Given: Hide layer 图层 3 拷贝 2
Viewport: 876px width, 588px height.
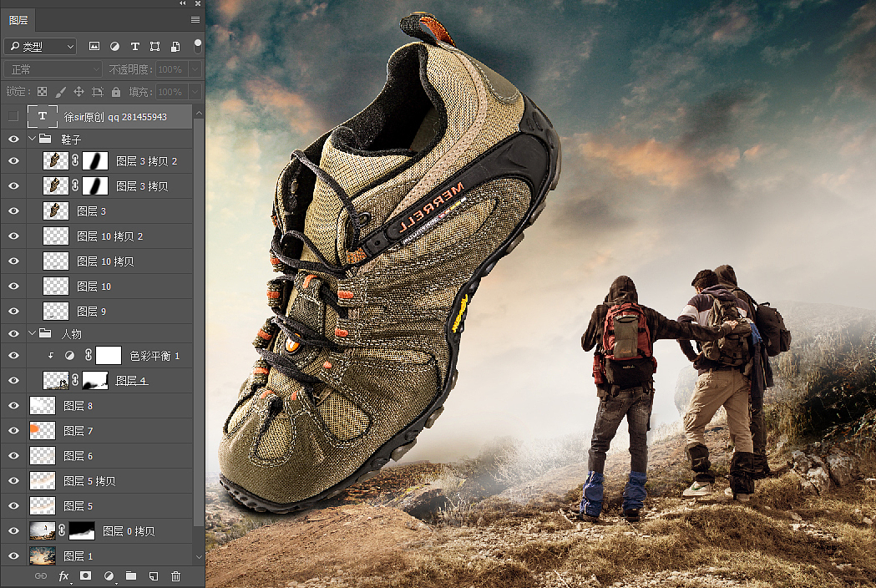Looking at the screenshot, I should (13, 161).
